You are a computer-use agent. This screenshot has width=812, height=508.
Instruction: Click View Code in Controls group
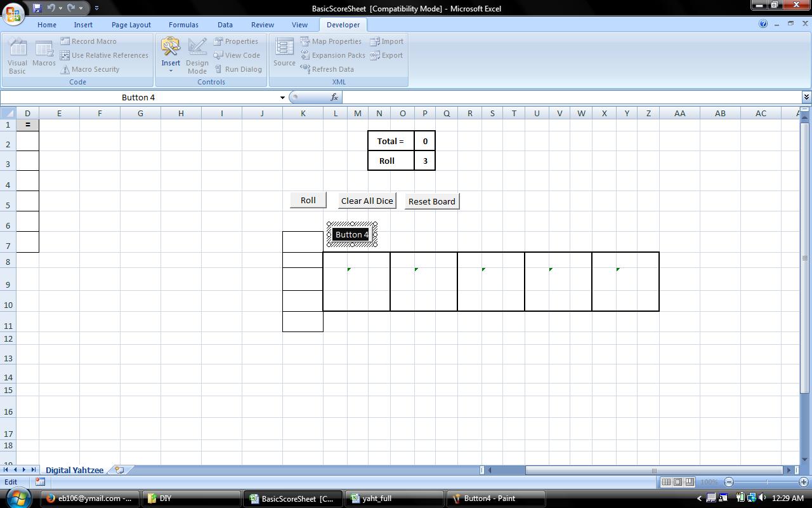236,55
